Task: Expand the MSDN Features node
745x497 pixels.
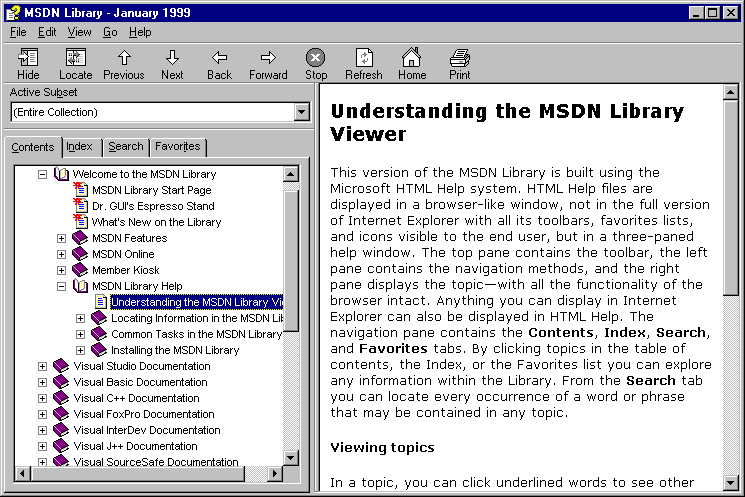Action: click(62, 238)
